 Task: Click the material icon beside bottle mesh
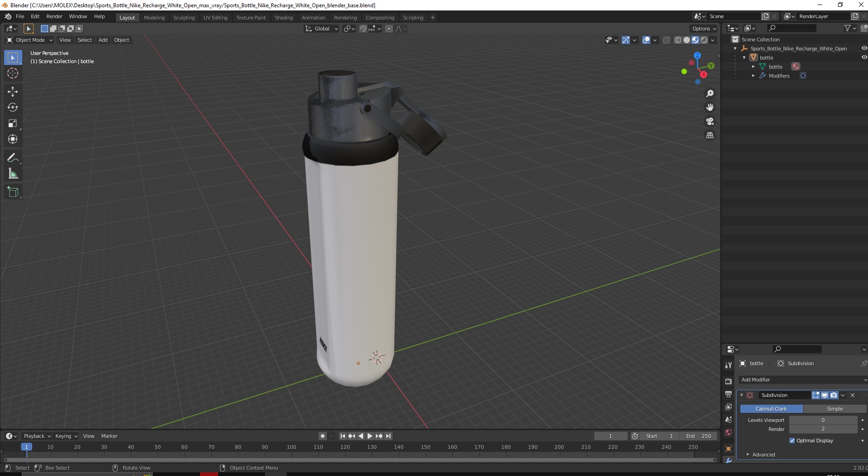point(796,67)
